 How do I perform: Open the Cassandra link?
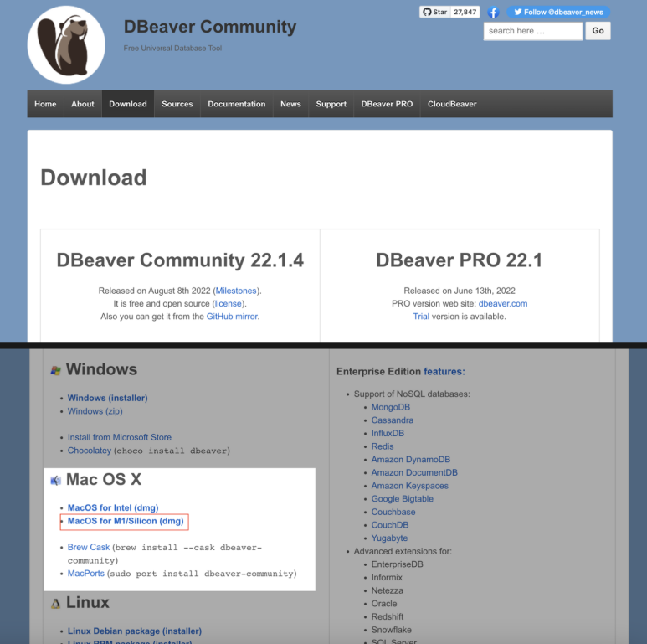point(393,420)
